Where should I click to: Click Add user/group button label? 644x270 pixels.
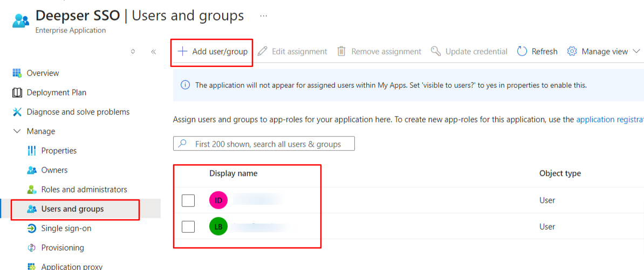click(x=220, y=51)
